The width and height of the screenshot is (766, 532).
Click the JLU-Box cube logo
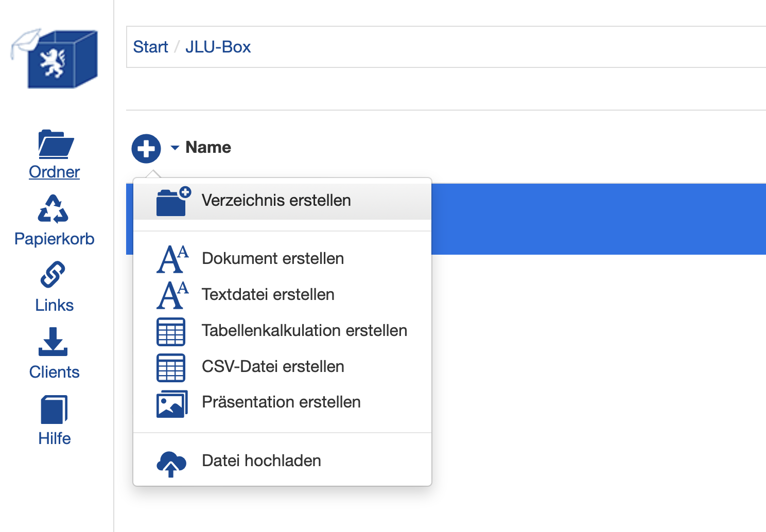[56, 59]
